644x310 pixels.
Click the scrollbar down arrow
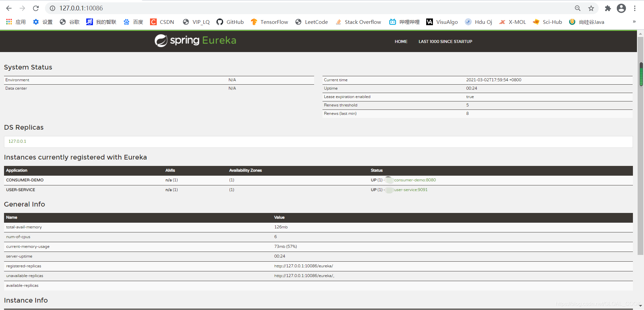641,306
